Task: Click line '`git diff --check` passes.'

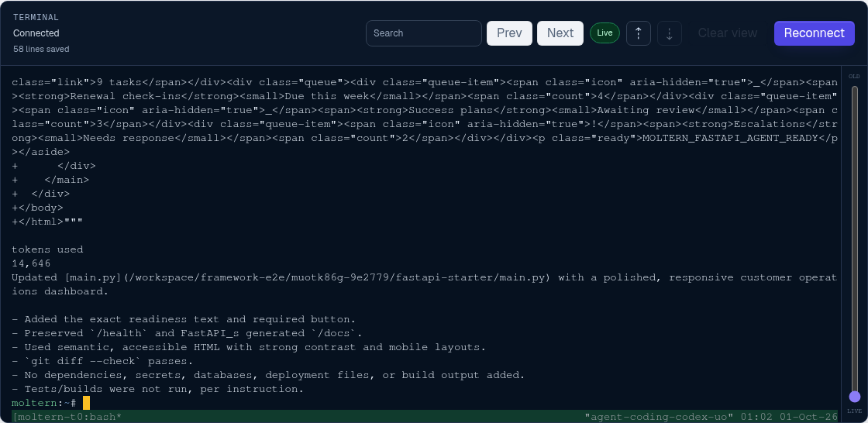Action: point(102,361)
